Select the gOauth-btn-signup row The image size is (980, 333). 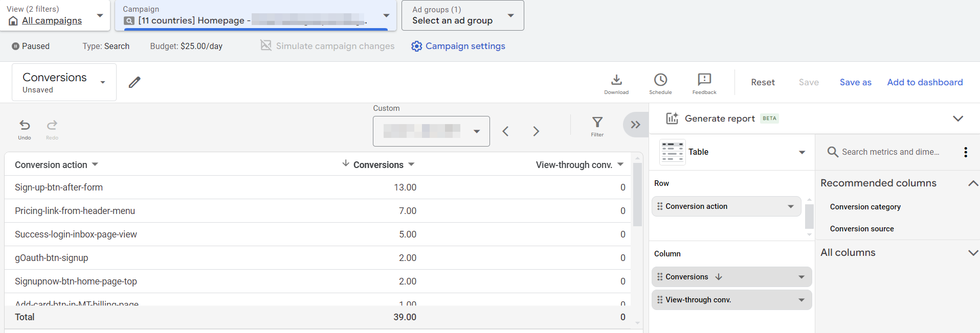coord(317,258)
